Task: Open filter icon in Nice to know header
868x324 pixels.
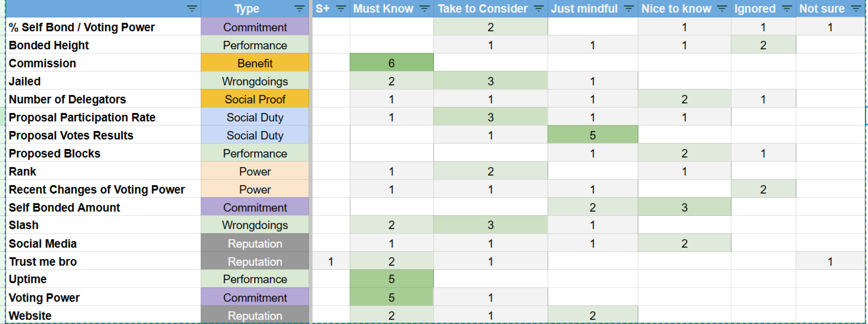Action: coord(722,8)
